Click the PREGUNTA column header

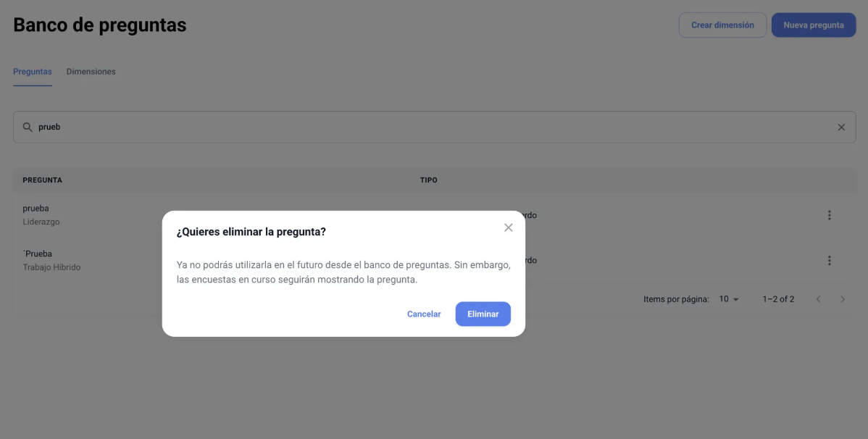point(42,180)
